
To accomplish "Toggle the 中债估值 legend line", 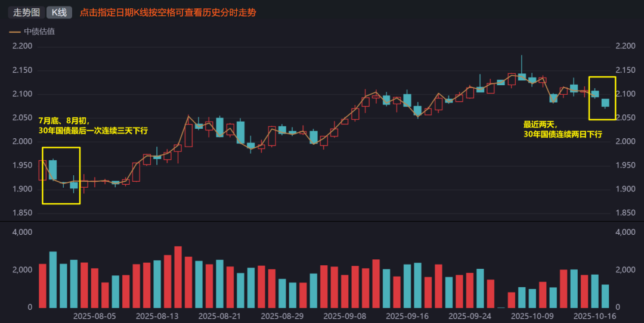I will 32,32.
